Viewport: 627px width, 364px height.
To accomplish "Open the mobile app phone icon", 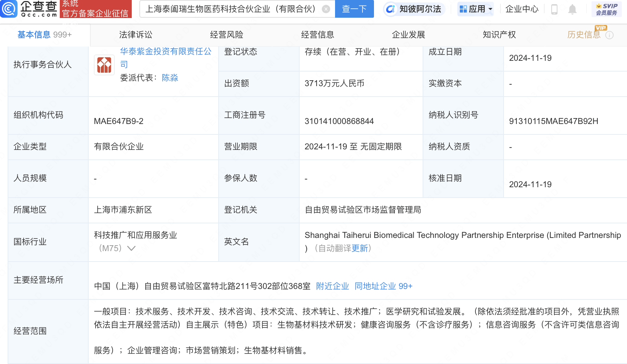I will coord(554,9).
